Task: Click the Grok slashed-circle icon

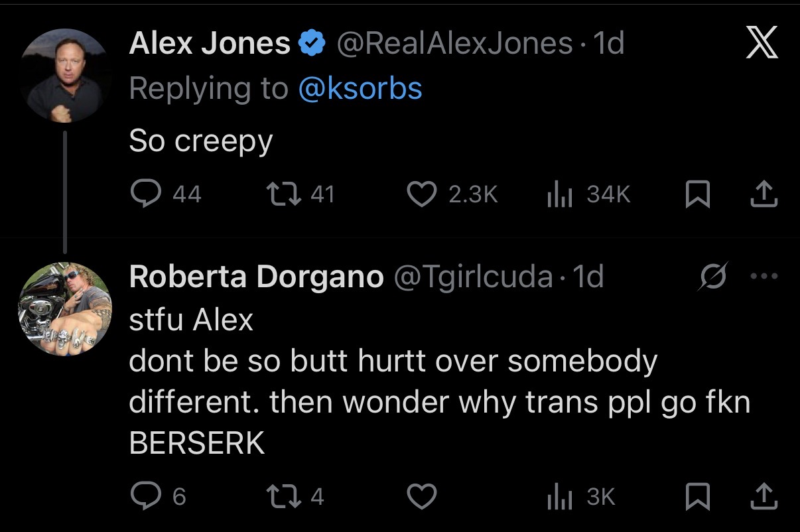Action: (x=714, y=277)
